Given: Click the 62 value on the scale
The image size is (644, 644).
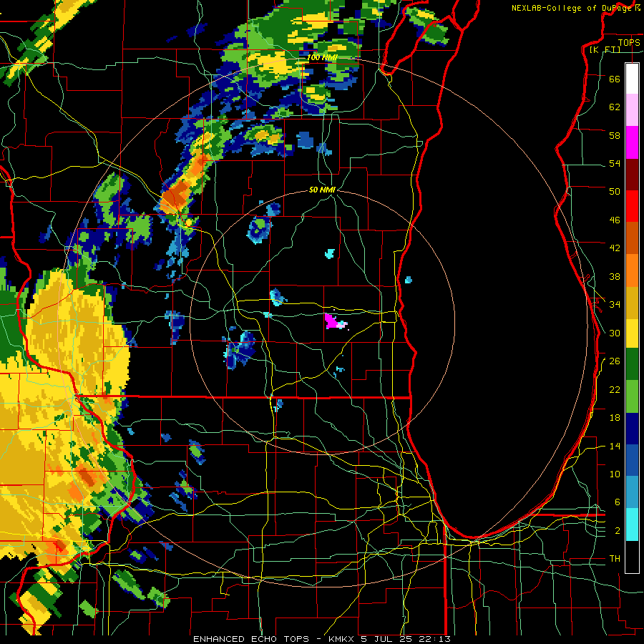Looking at the screenshot, I should (615, 107).
